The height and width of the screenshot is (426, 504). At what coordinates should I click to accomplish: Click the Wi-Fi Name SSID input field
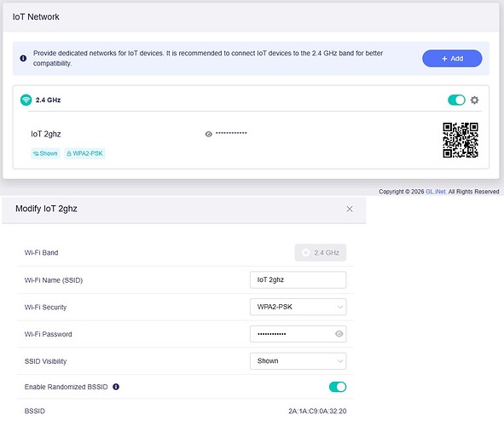tap(298, 280)
